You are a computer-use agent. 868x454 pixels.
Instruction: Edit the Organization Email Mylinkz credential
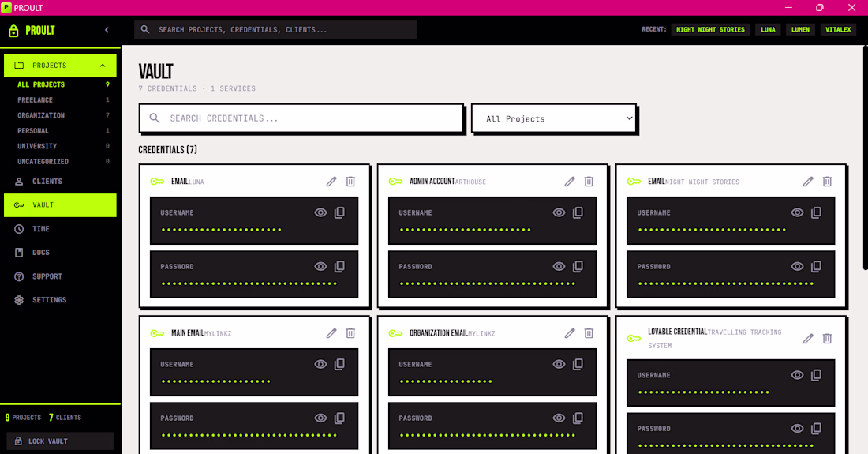570,333
